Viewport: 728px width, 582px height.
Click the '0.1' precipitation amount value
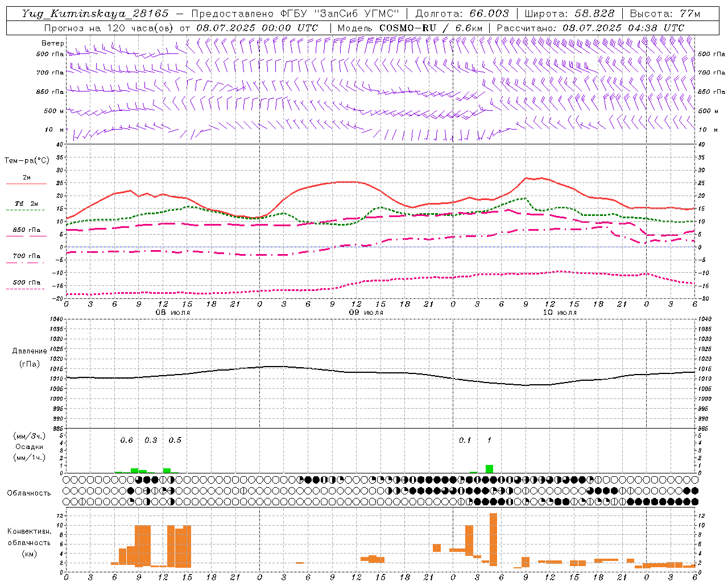[465, 440]
